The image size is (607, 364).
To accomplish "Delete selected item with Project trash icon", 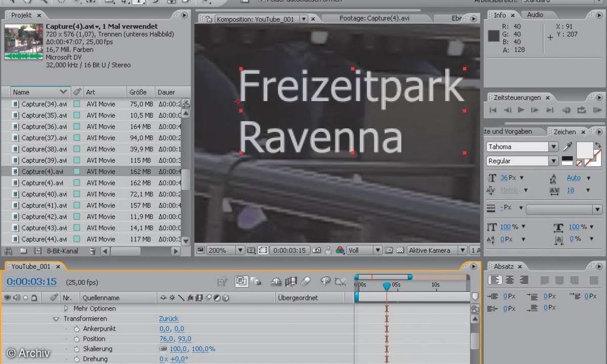I will tap(92, 251).
